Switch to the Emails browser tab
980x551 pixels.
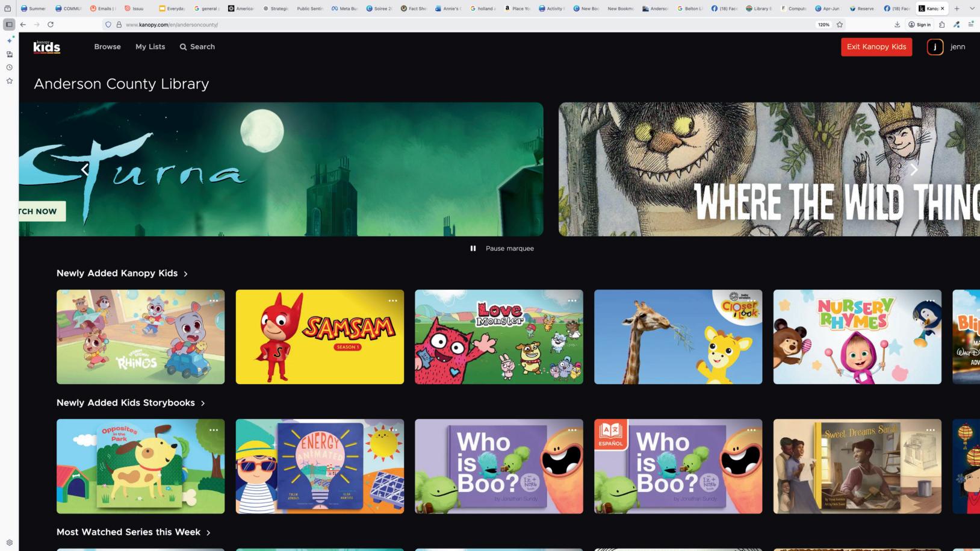click(102, 8)
